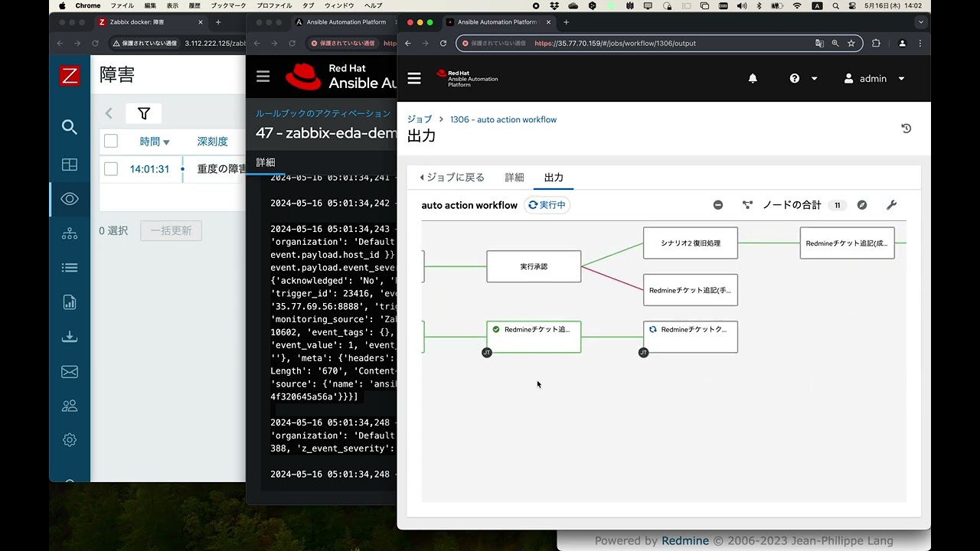
Task: Open Chrome profile icon
Action: [902, 44]
